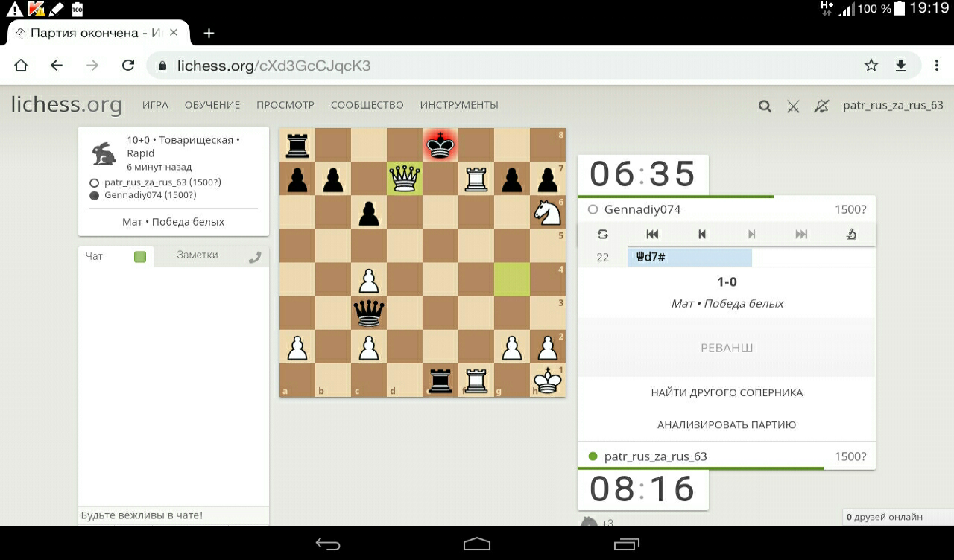Click the rapid rabbit icon
954x560 pixels.
104,153
